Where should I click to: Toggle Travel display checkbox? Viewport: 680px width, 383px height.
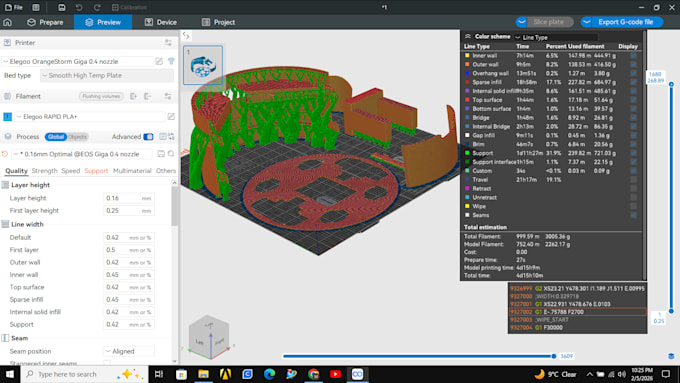tap(634, 180)
